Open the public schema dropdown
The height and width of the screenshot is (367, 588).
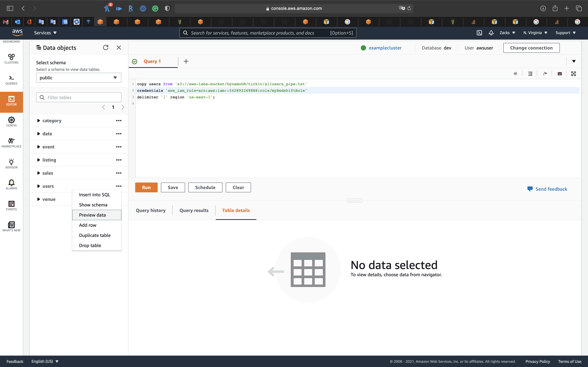tap(78, 78)
